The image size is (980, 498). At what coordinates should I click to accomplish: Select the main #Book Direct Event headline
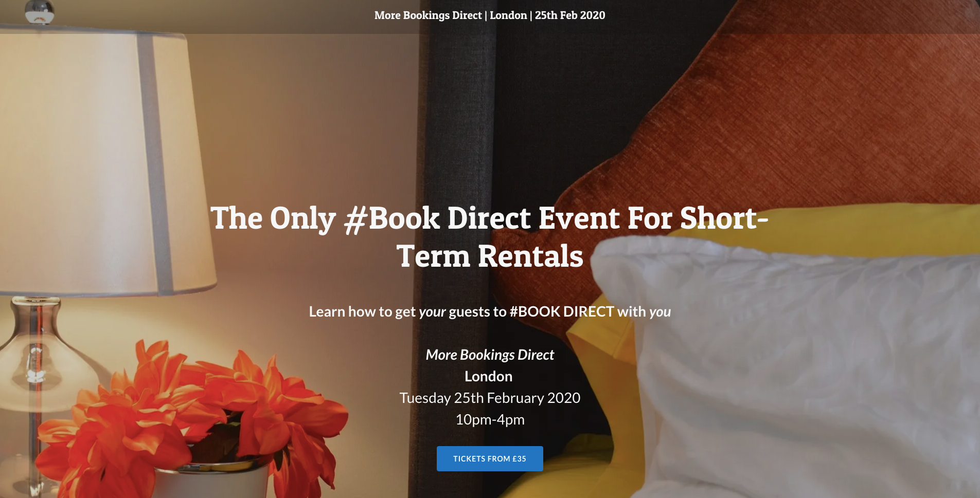tap(490, 237)
